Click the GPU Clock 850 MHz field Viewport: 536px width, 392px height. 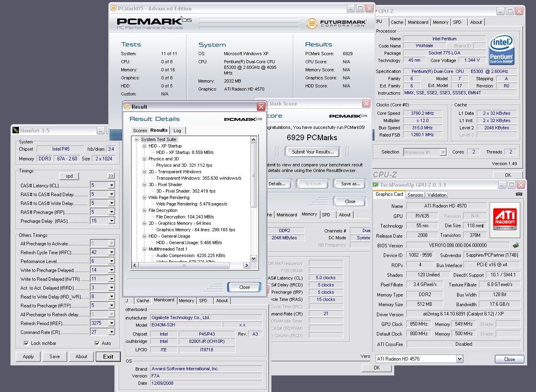(x=419, y=324)
